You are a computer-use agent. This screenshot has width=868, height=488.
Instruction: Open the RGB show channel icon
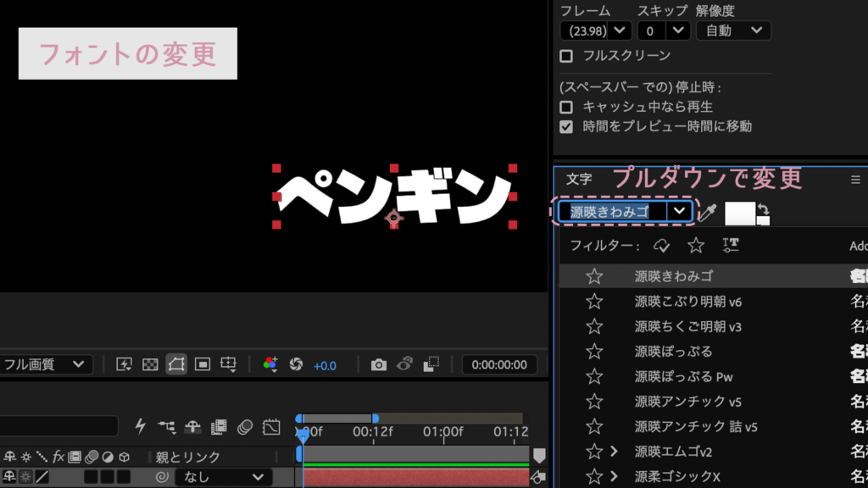270,363
